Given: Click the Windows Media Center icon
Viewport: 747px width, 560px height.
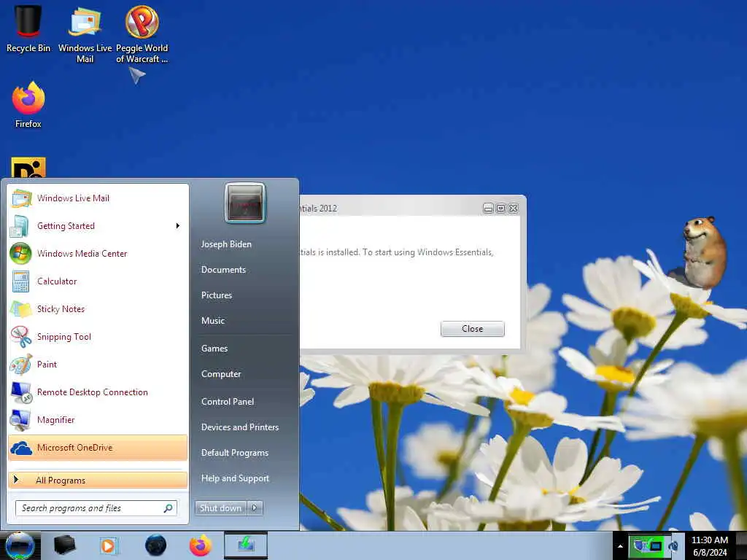Looking at the screenshot, I should point(20,253).
